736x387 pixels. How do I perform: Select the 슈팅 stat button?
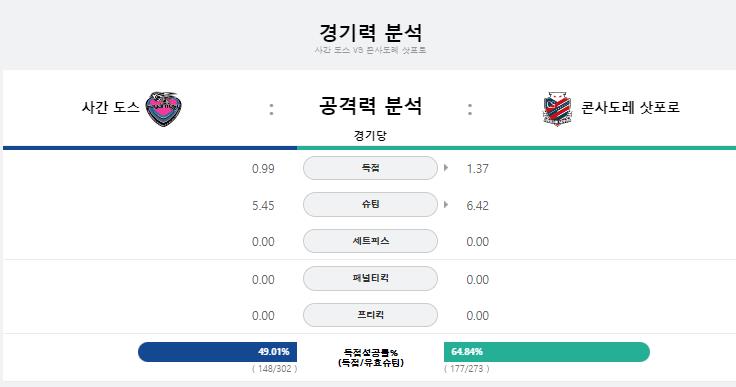[x=370, y=204]
